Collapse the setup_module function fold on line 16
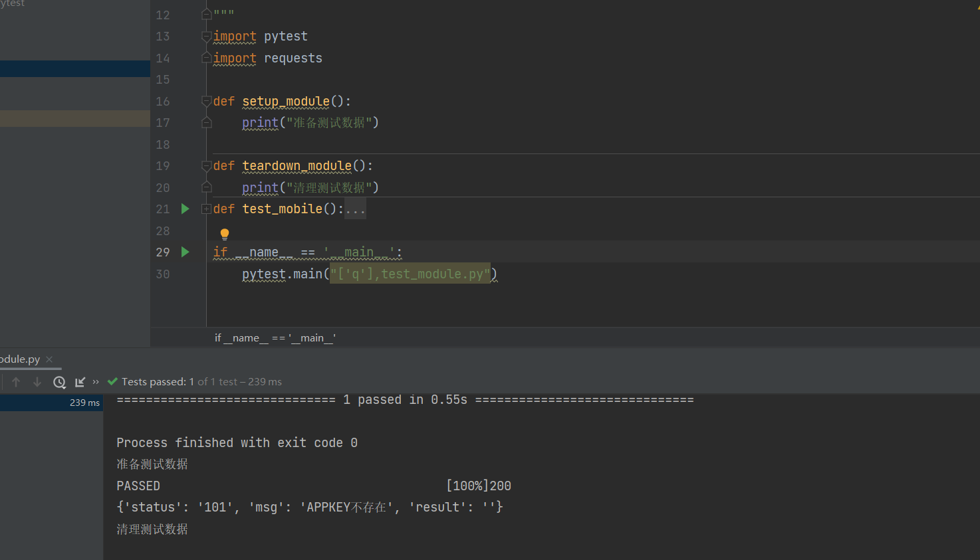The height and width of the screenshot is (560, 980). click(206, 101)
